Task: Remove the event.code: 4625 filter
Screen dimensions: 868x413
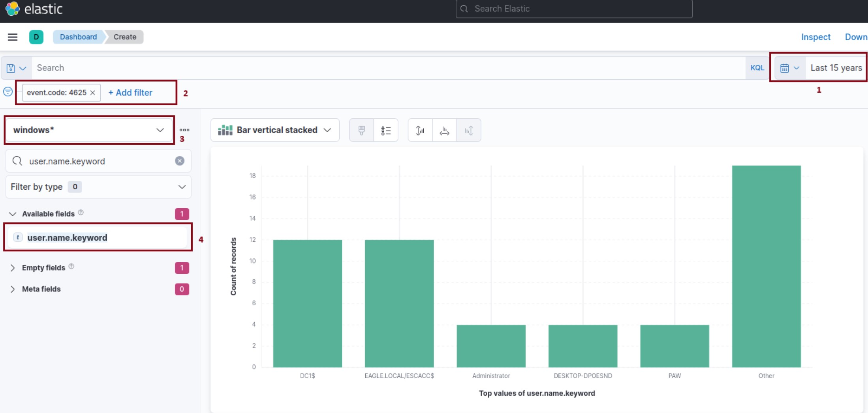Action: click(93, 93)
